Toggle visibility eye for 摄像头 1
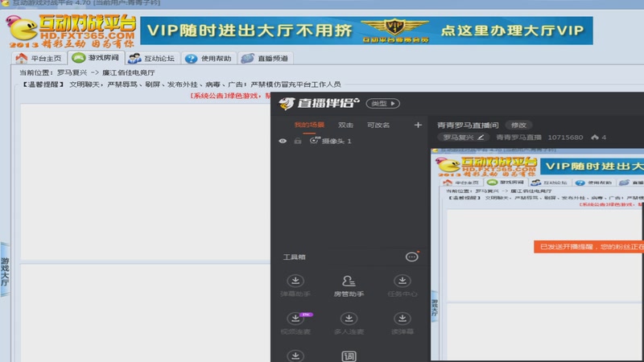This screenshot has height=362, width=644. (283, 142)
